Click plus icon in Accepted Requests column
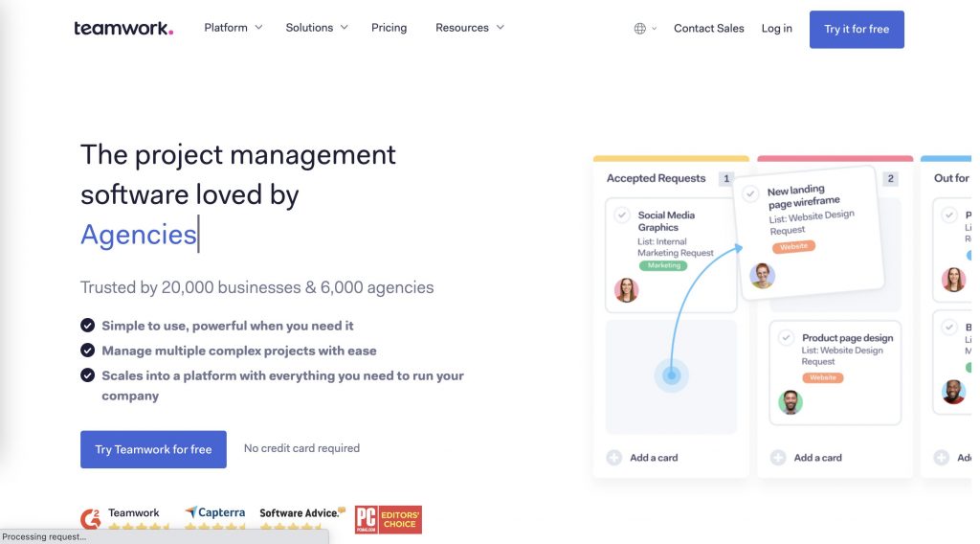This screenshot has width=980, height=544. pos(614,458)
